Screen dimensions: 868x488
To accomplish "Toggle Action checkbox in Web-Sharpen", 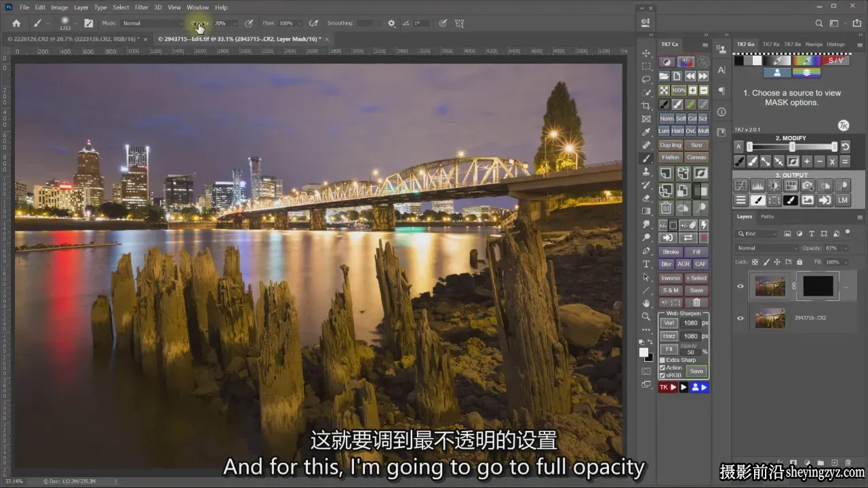I will [x=663, y=367].
